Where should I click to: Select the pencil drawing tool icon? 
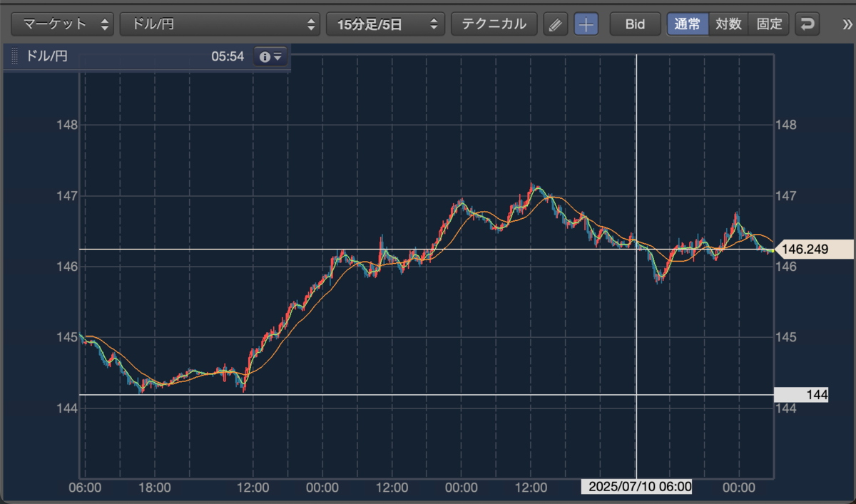pos(555,24)
